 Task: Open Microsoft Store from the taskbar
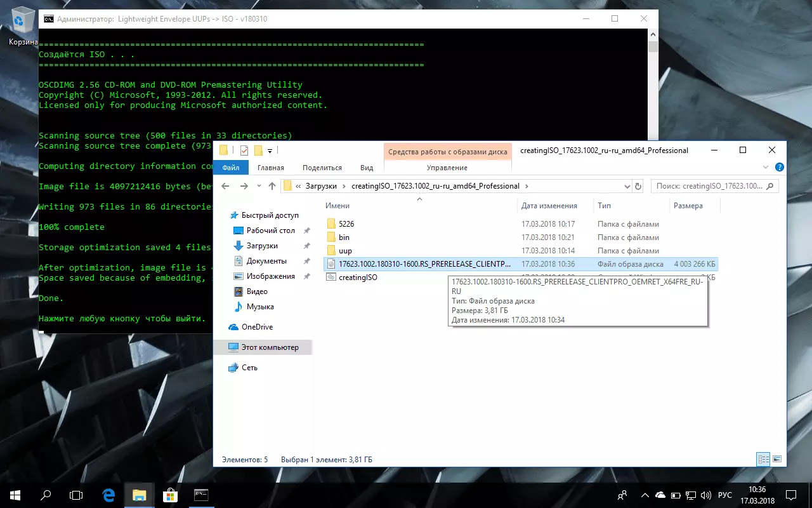[169, 495]
